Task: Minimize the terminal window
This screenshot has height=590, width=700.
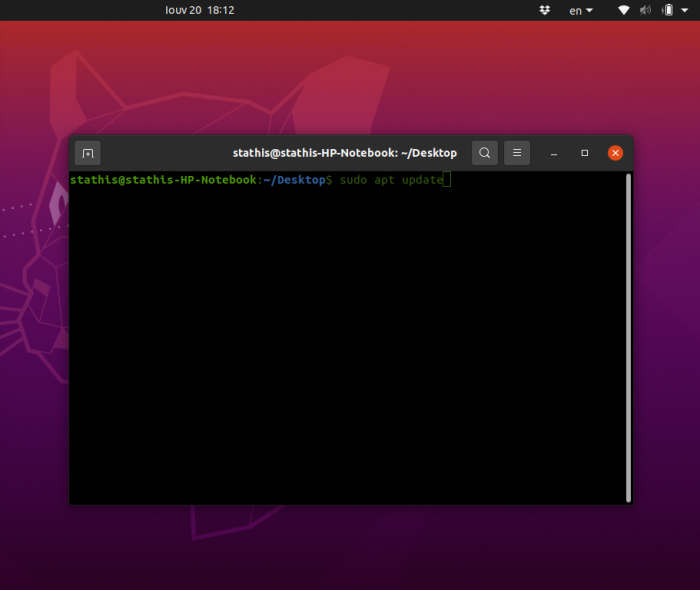Action: [x=553, y=153]
